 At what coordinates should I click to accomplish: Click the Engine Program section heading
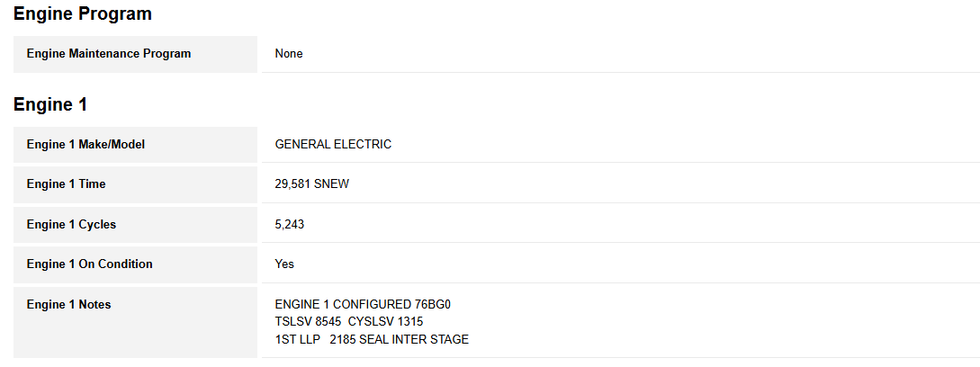(x=83, y=14)
